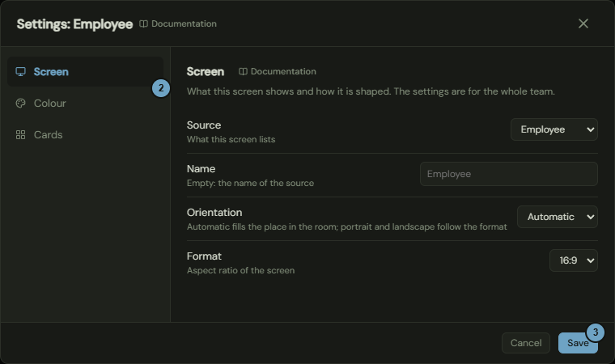The width and height of the screenshot is (615, 364).
Task: Click the book icon in the title bar
Action: (x=143, y=24)
